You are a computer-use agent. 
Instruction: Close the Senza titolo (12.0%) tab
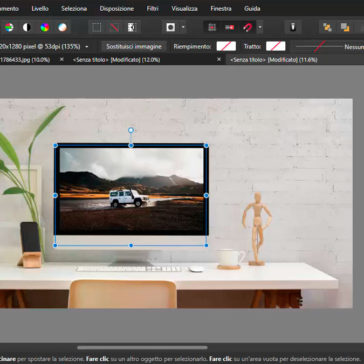tap(219, 59)
